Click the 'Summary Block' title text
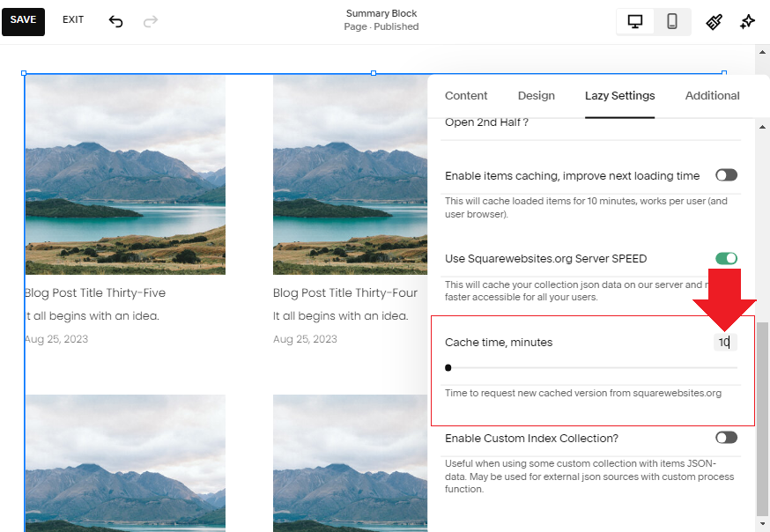The width and height of the screenshot is (770, 532). [x=381, y=13]
